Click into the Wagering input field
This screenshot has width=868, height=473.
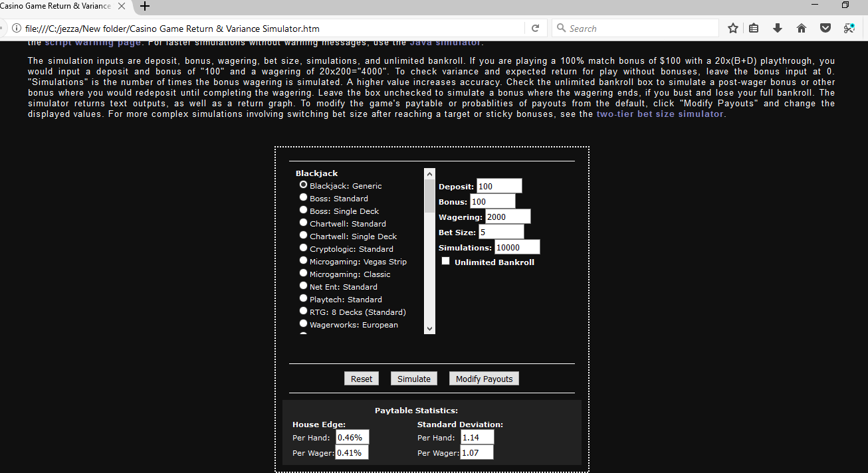click(507, 217)
